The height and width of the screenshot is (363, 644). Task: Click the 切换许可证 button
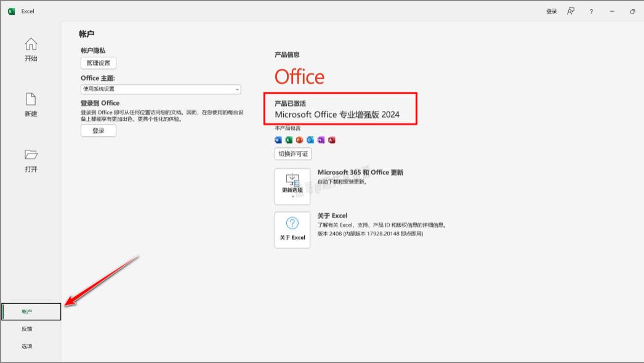coord(293,153)
